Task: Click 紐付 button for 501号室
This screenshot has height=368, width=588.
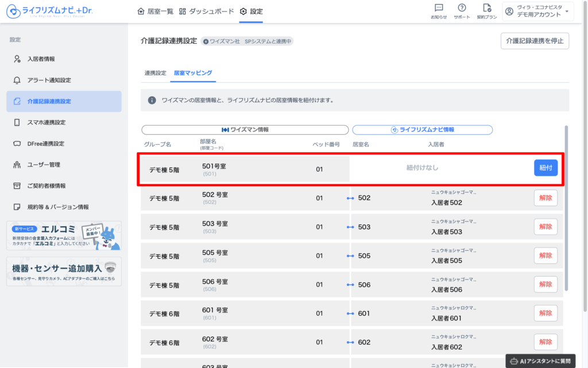Action: tap(546, 168)
